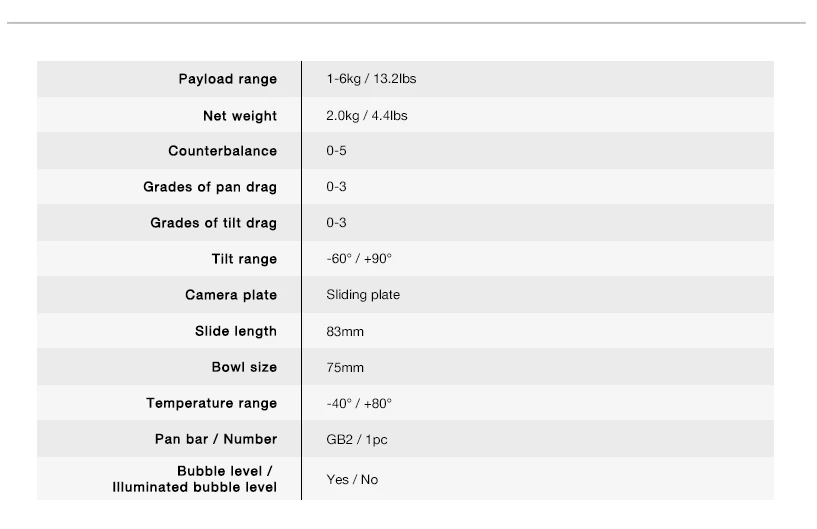Click the Grades of tilt drag label

[213, 223]
